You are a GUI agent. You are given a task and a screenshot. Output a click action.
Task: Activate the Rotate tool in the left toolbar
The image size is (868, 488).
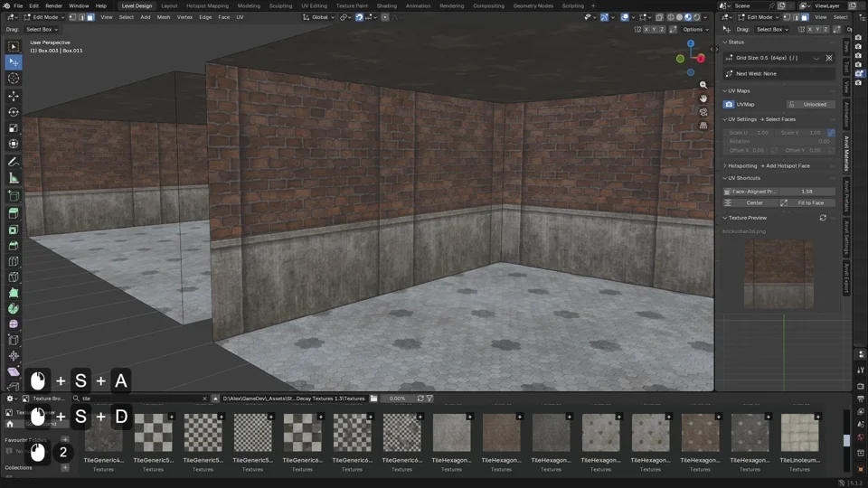[x=14, y=112]
